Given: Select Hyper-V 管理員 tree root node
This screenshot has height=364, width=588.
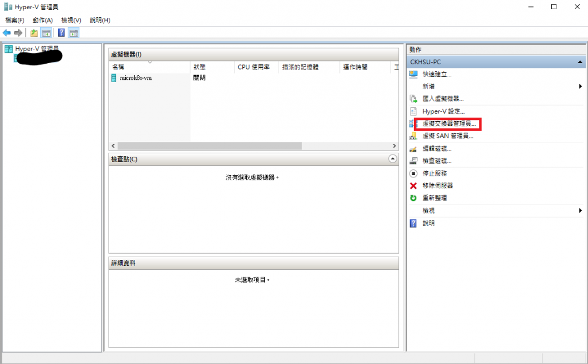Looking at the screenshot, I should tap(37, 49).
